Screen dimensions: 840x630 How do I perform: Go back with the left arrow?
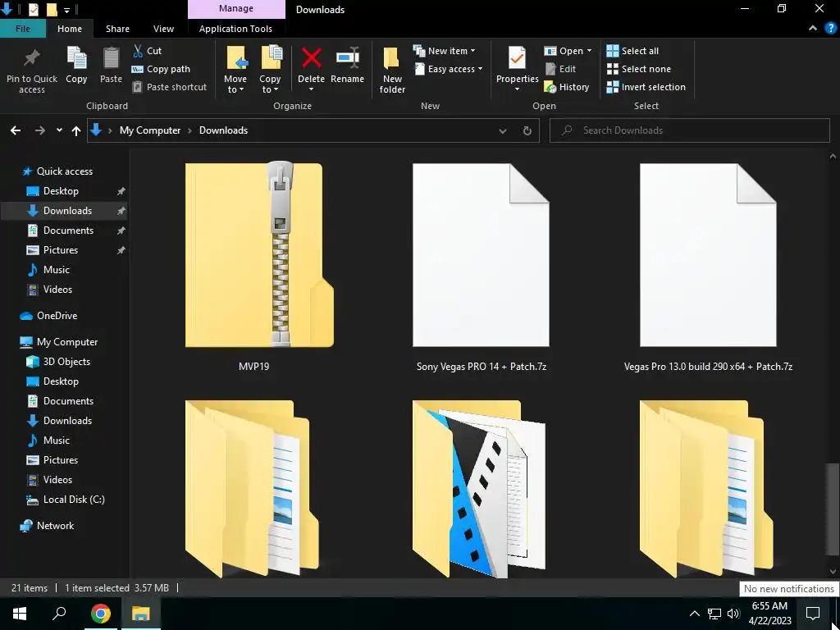(x=16, y=130)
